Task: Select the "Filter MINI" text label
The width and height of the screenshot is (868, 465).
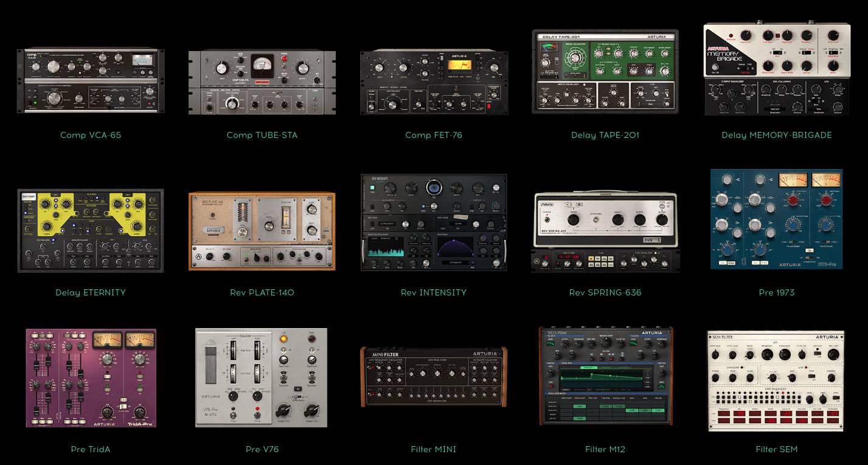Action: (433, 449)
